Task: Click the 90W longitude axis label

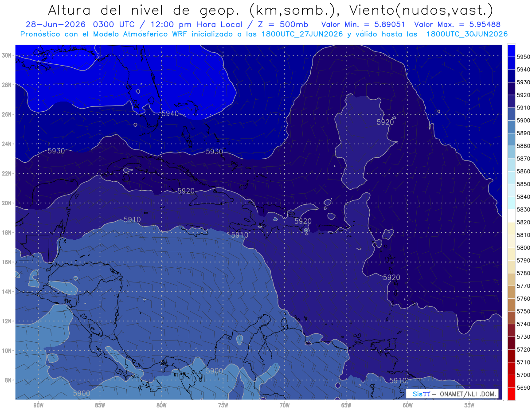Action: pos(38,405)
